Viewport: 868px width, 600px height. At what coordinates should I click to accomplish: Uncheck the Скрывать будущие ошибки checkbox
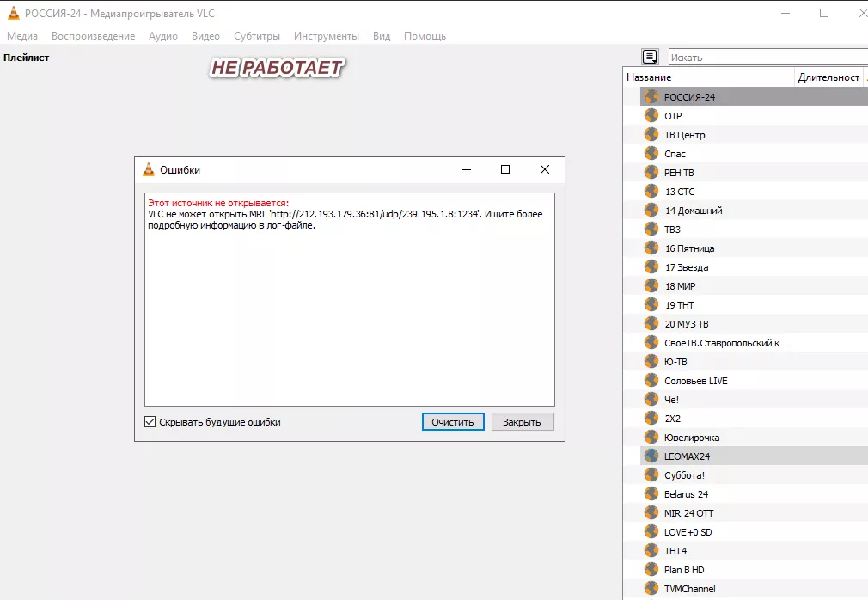[150, 422]
